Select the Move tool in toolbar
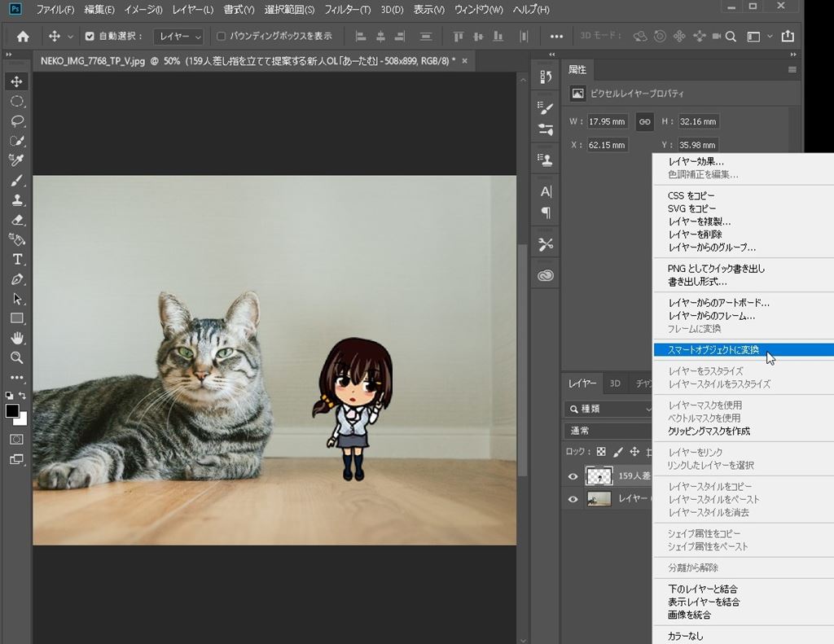 tap(17, 81)
